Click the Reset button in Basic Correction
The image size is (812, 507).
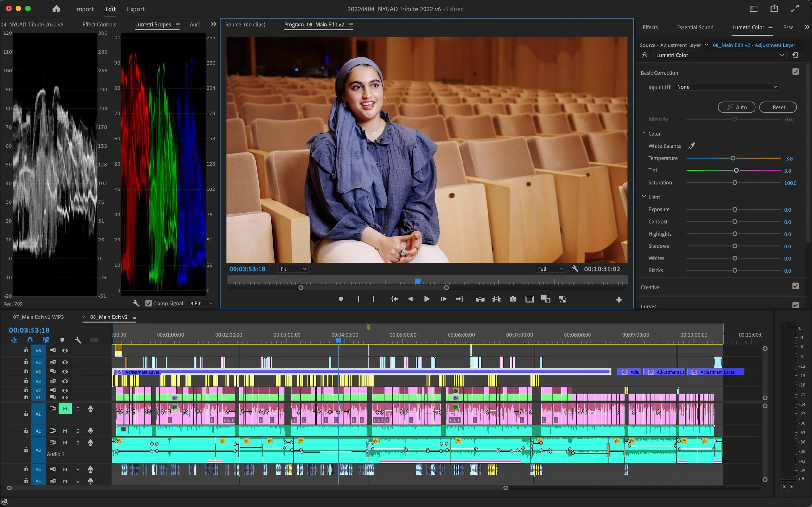coord(778,107)
